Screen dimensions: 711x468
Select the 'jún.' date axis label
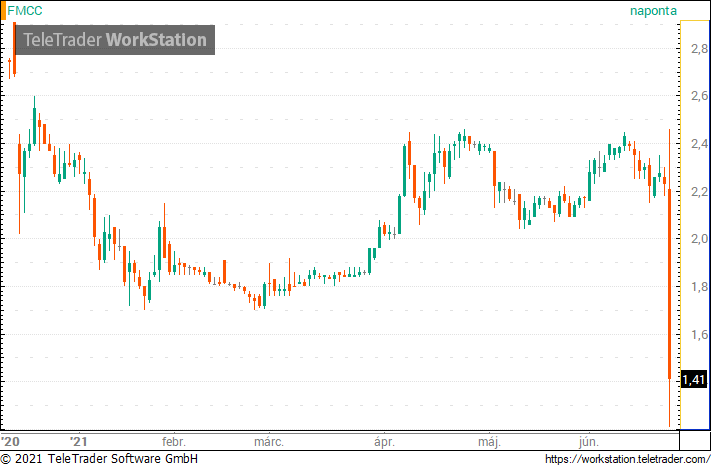(589, 442)
